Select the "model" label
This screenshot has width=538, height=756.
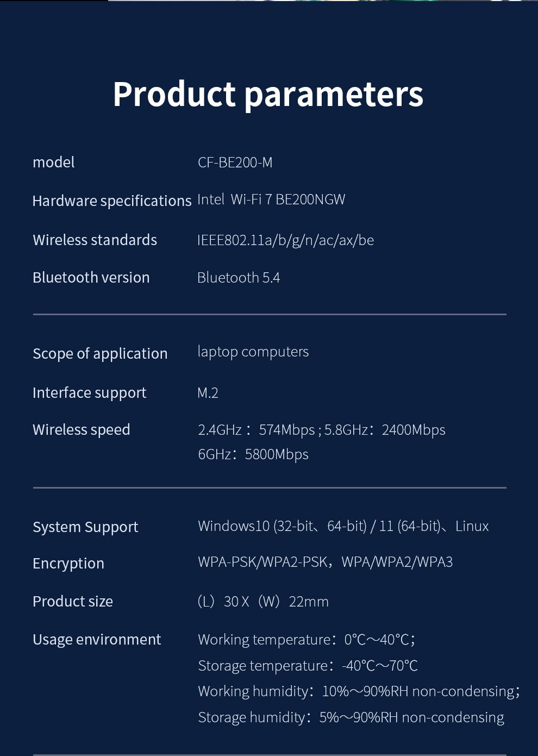click(x=53, y=163)
